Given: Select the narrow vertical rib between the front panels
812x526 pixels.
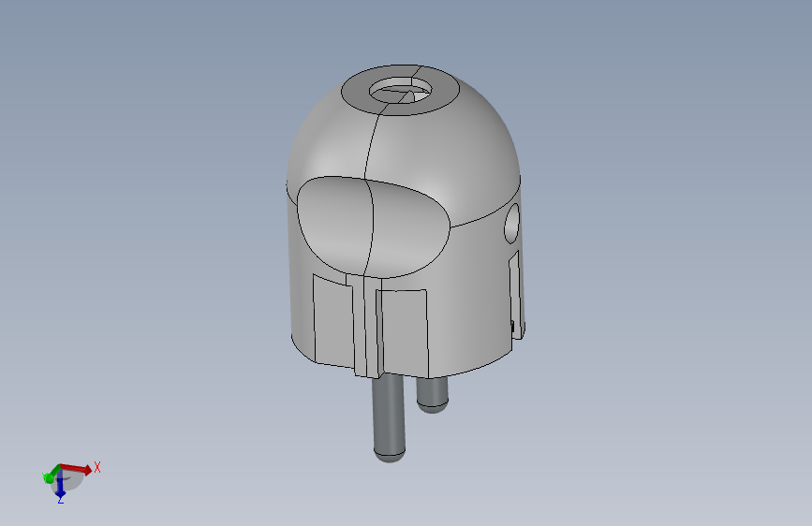Looking at the screenshot, I should [x=365, y=326].
